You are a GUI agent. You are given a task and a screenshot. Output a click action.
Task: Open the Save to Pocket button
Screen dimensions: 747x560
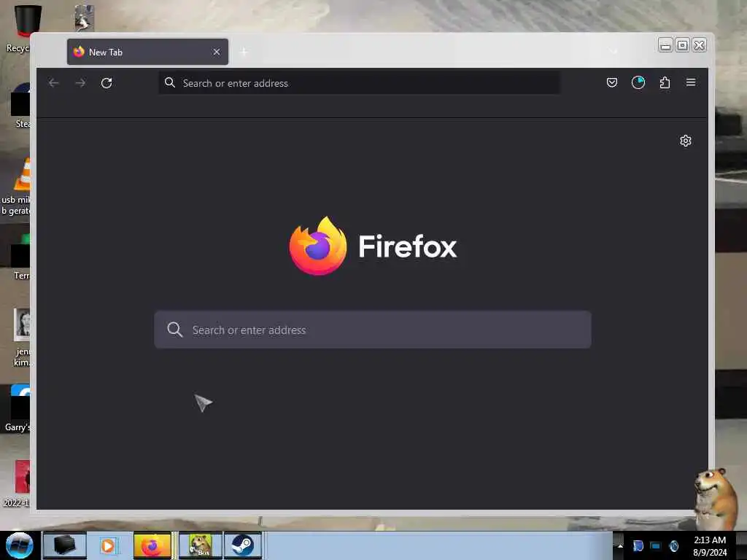(x=612, y=83)
